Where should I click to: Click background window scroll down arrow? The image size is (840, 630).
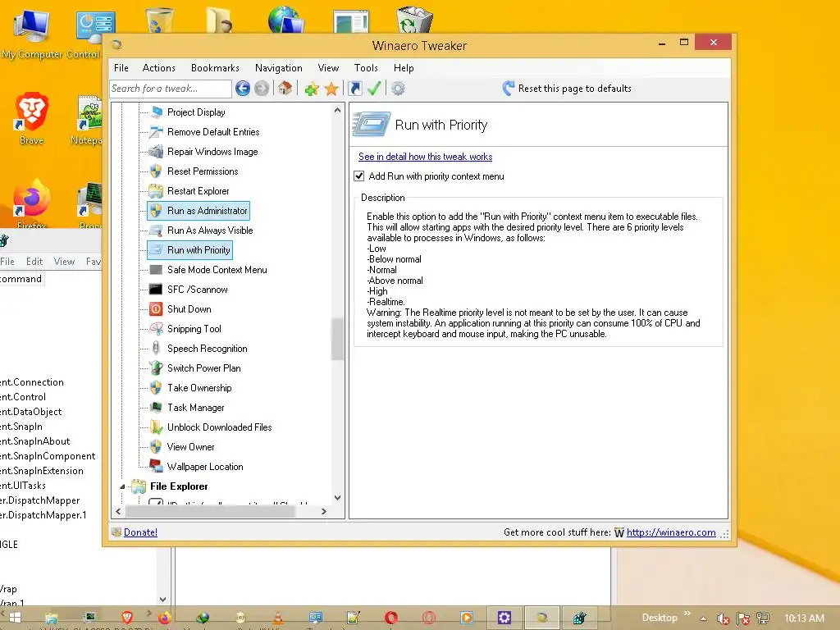point(163,600)
